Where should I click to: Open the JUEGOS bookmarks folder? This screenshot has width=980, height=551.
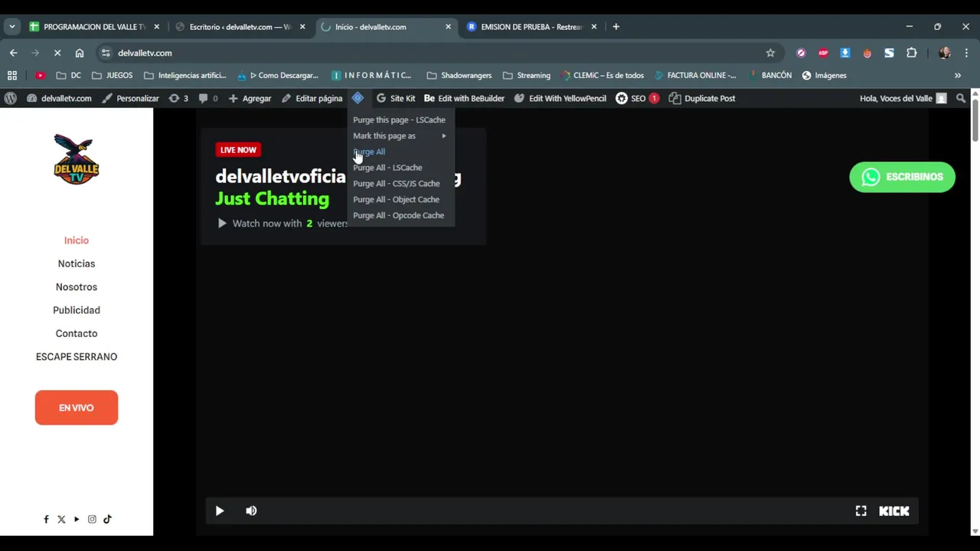pos(112,75)
